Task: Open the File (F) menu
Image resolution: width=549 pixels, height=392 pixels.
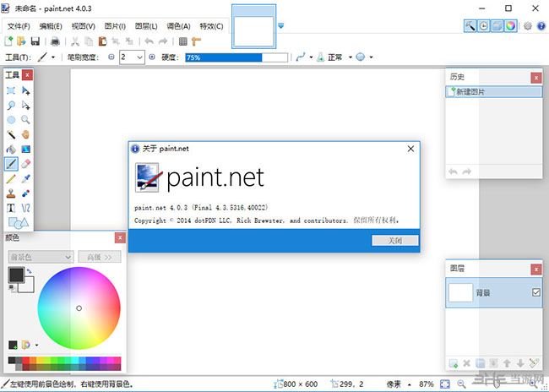Action: pos(19,26)
